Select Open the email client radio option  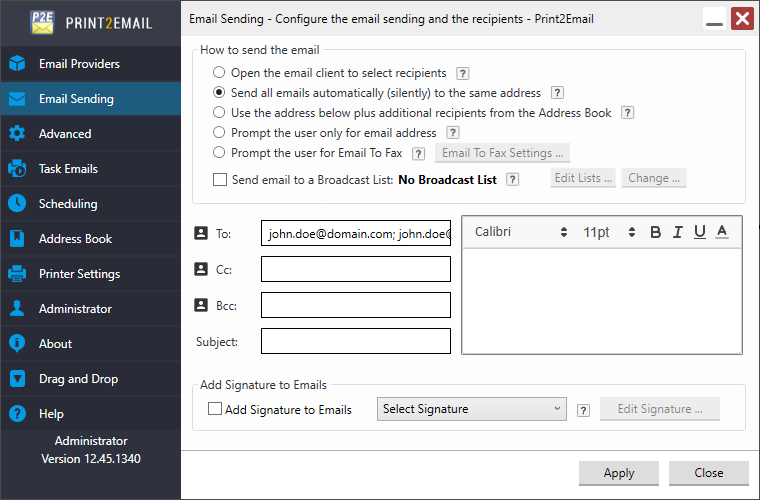coord(219,73)
